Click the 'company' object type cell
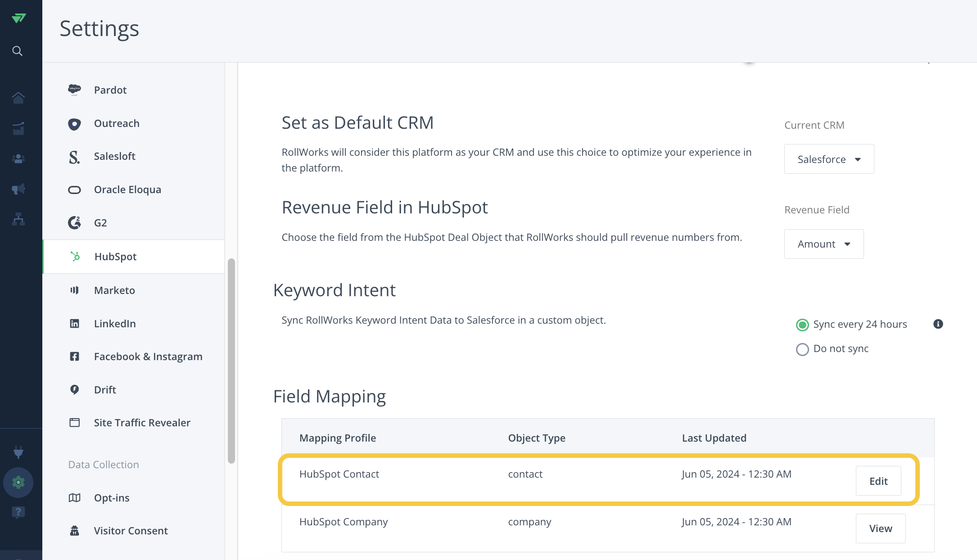This screenshot has width=977, height=560. click(x=529, y=522)
